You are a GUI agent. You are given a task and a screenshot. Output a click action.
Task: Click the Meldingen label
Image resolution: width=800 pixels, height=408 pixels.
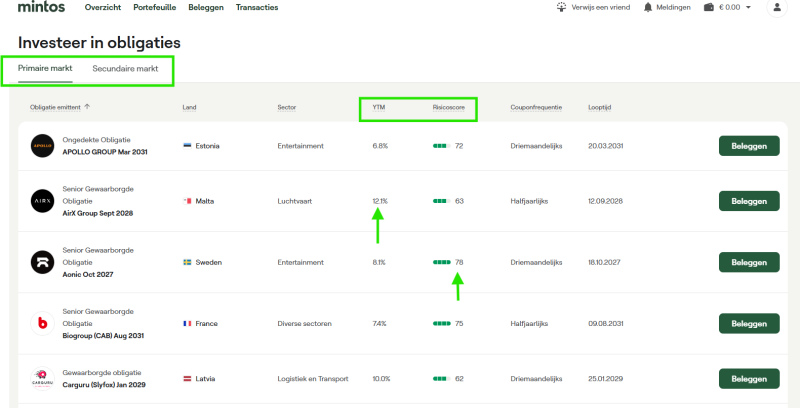click(x=673, y=7)
